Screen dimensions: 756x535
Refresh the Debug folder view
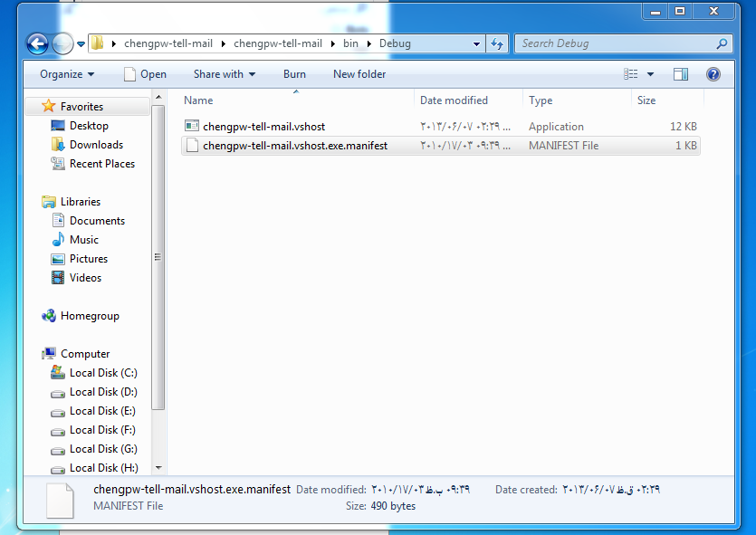pos(497,43)
